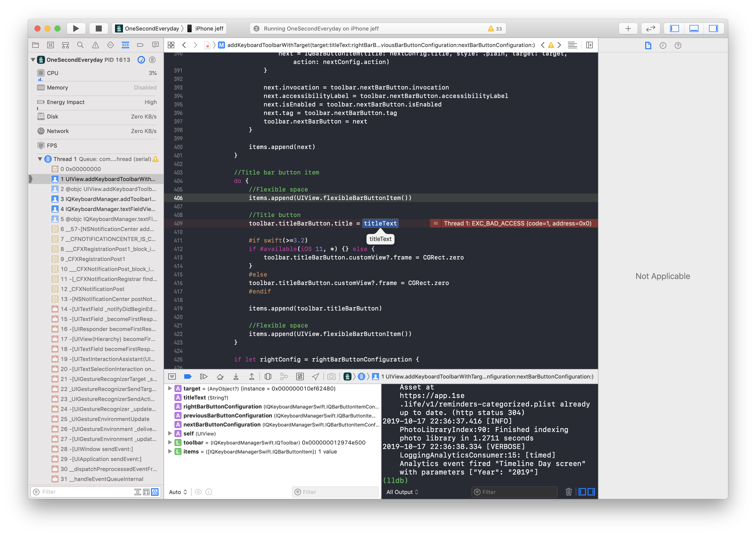Open the Report navigator speech bubble

pos(155,45)
